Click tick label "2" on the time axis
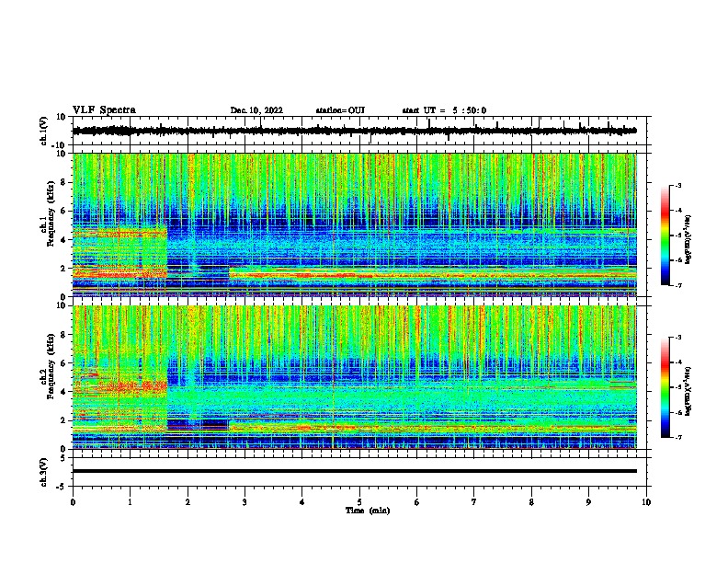728x563 pixels. [188, 502]
